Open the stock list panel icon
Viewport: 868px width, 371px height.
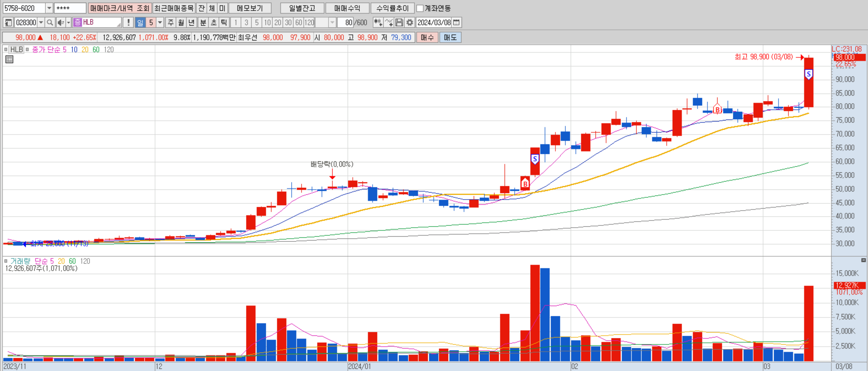8,23
